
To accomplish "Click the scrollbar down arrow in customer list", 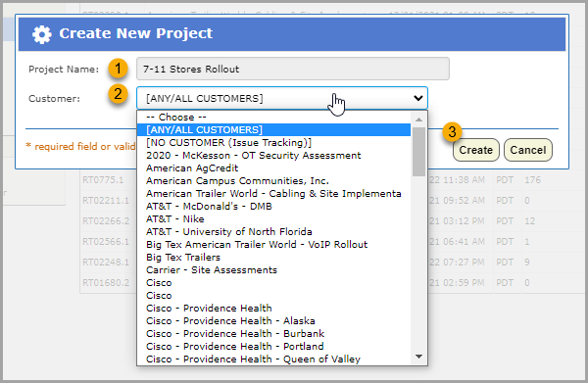I will (418, 357).
